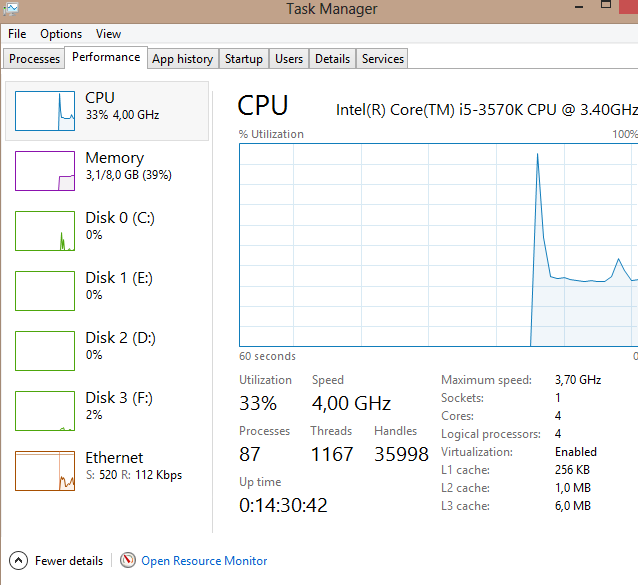The width and height of the screenshot is (638, 585).
Task: Select the Disk 0 (C:) graph thumbnail
Action: point(45,231)
